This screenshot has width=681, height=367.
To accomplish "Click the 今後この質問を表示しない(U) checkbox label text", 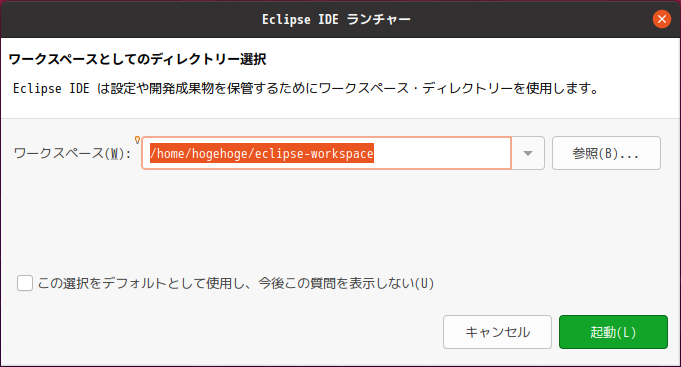I will tap(346, 283).
